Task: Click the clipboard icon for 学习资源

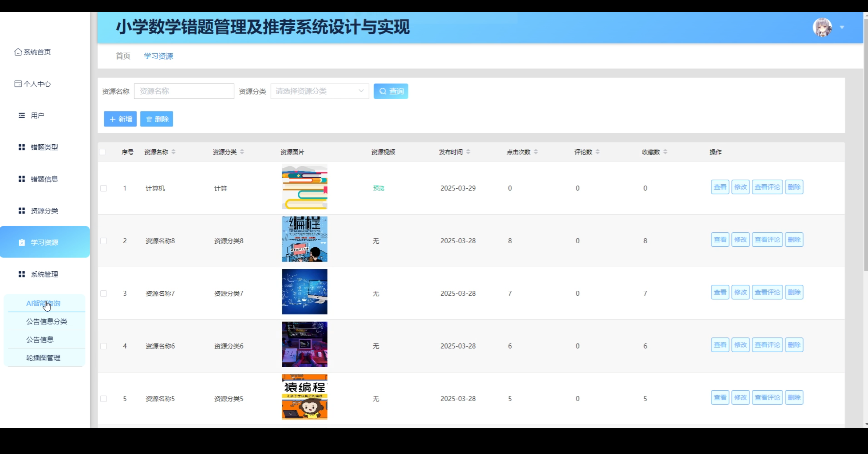Action: click(22, 243)
